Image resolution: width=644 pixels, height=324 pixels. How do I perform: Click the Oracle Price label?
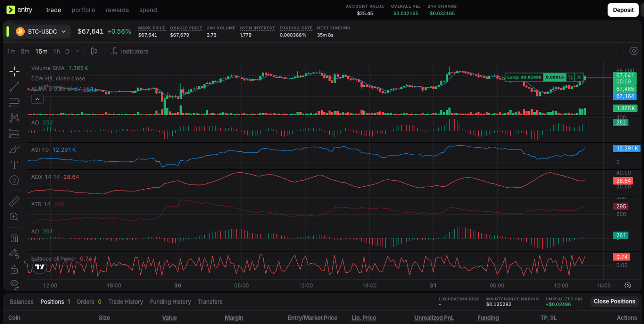186,28
